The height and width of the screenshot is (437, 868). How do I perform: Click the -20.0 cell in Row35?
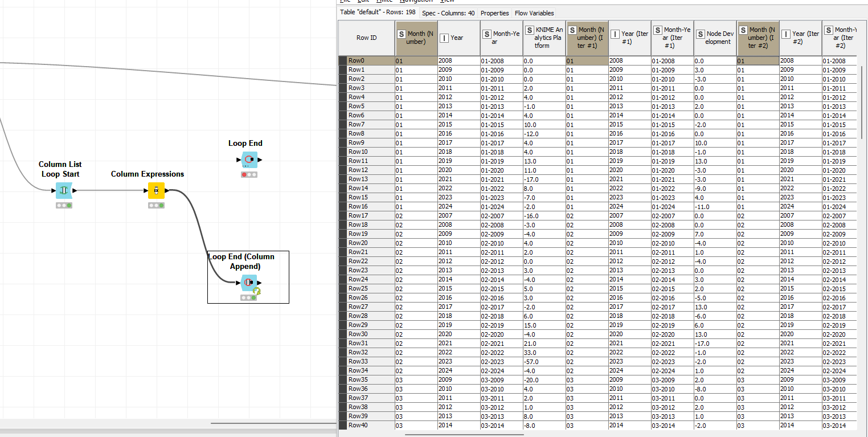coord(544,379)
